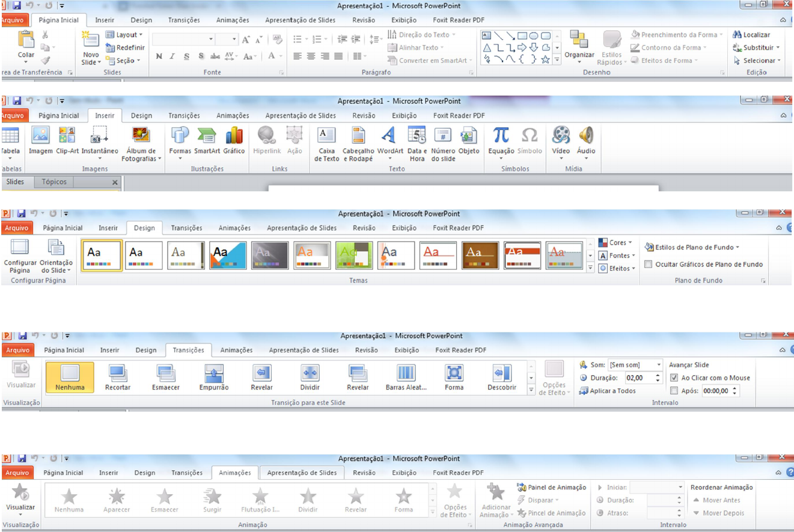Switch to the Tópicos pane tab
The image size is (794, 532).
click(x=54, y=182)
